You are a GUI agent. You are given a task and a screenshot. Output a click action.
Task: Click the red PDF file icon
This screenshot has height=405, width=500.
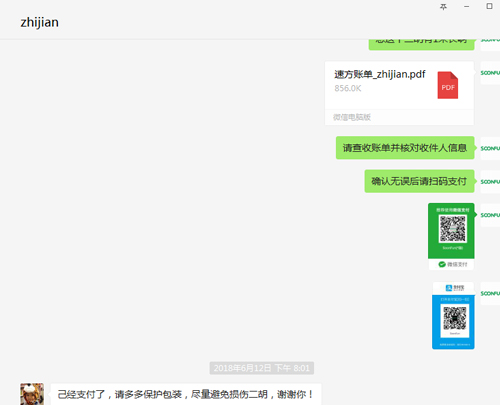coord(448,85)
